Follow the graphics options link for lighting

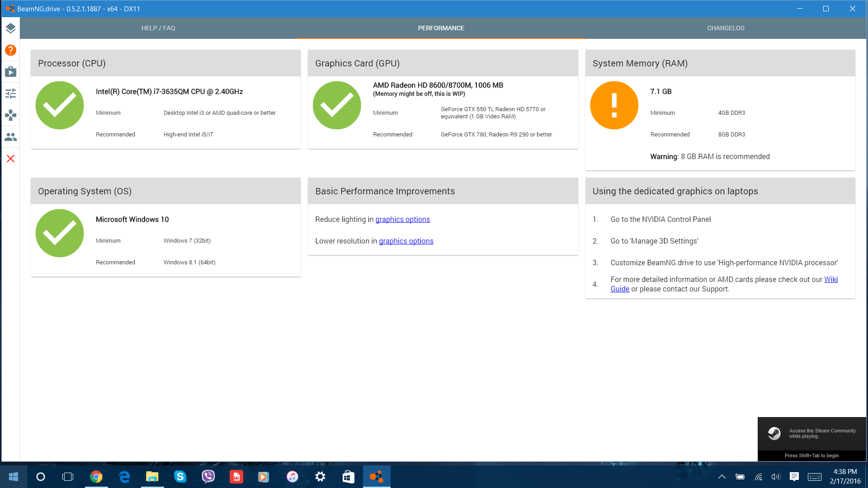[x=402, y=219]
